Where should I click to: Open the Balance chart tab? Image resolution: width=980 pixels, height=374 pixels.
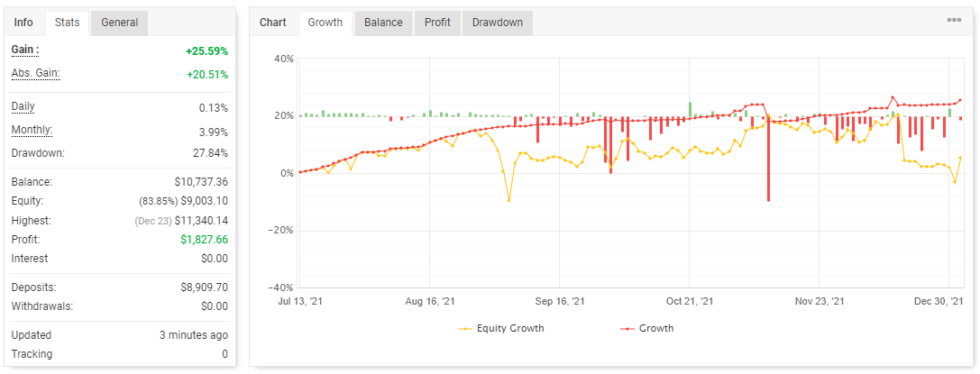(x=383, y=23)
